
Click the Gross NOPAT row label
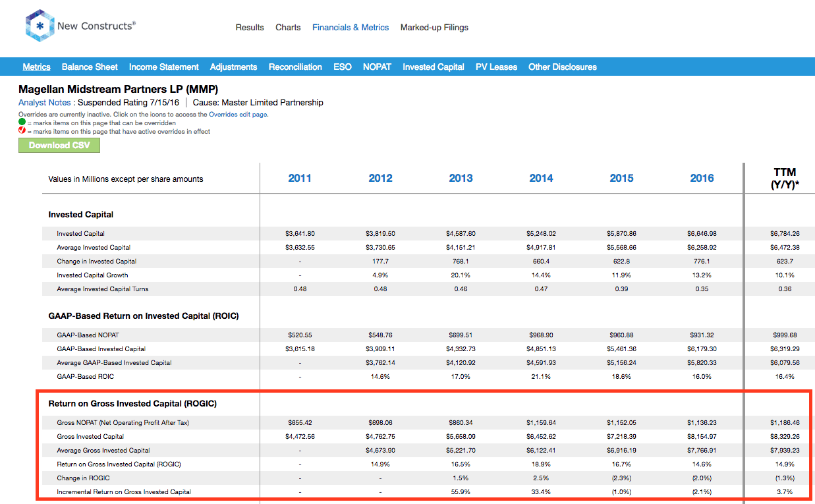tap(123, 422)
